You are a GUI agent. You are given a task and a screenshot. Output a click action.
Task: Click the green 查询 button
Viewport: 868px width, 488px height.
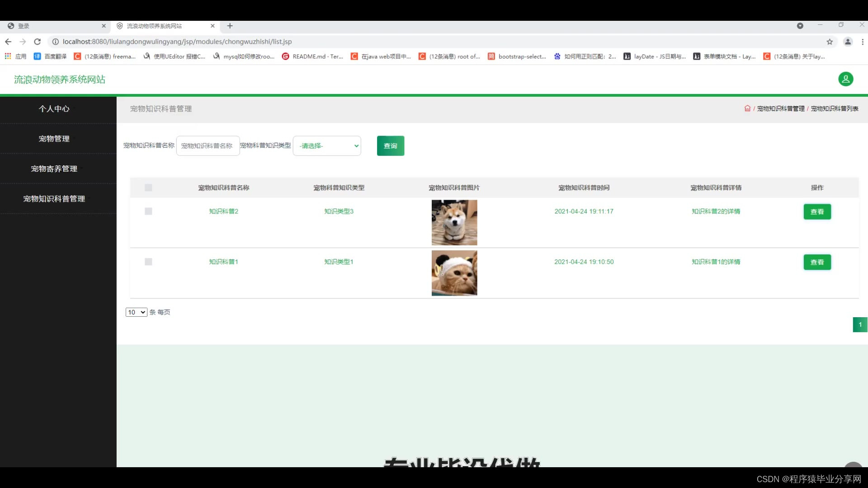390,146
